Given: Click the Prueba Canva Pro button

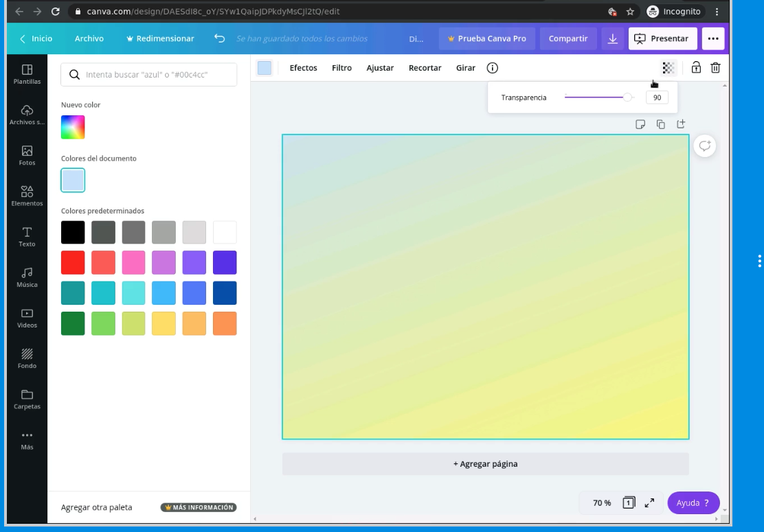Looking at the screenshot, I should click(486, 38).
